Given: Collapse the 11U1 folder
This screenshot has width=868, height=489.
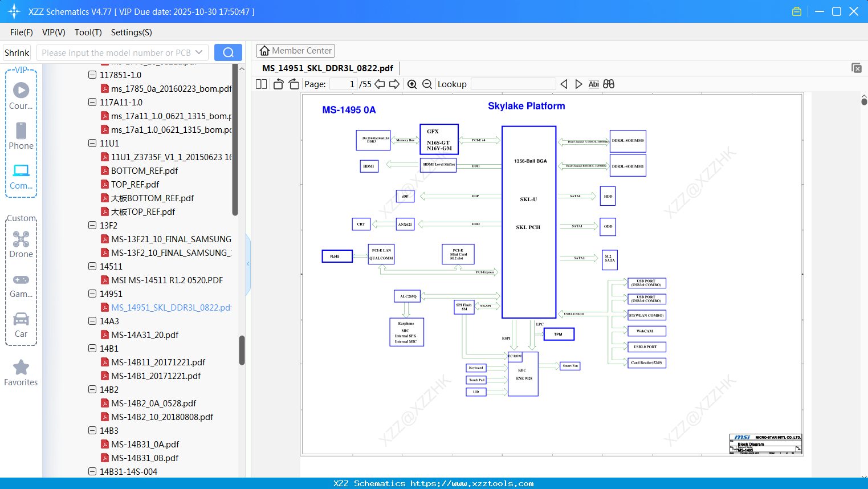Looking at the screenshot, I should (x=92, y=143).
